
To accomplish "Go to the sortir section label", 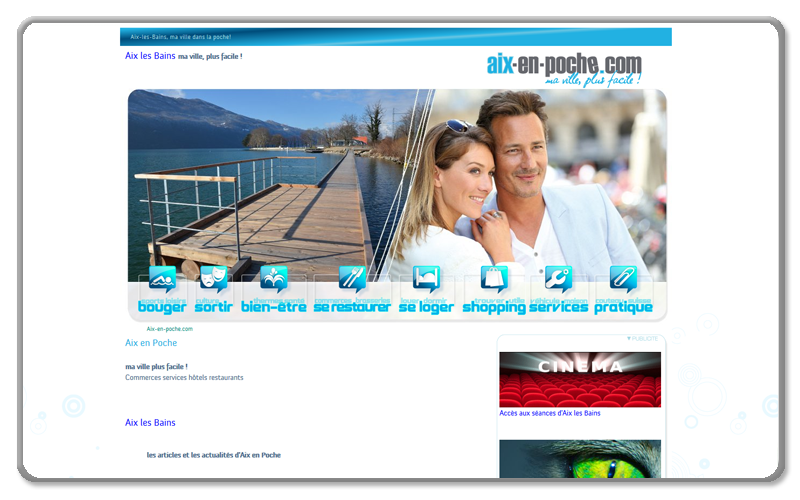I will (213, 307).
